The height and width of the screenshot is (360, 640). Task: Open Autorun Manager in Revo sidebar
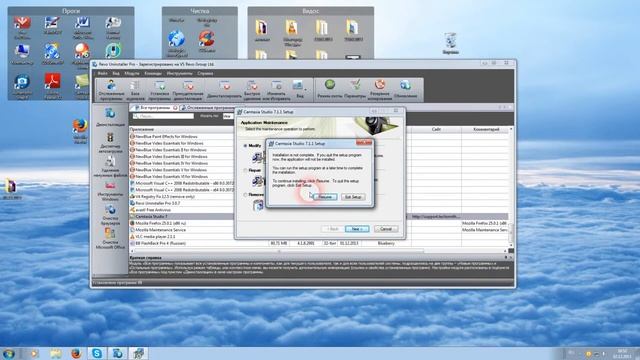[x=110, y=142]
